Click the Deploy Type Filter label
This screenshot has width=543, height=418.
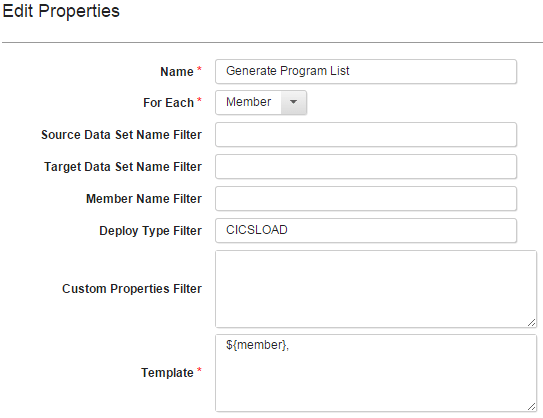(150, 231)
